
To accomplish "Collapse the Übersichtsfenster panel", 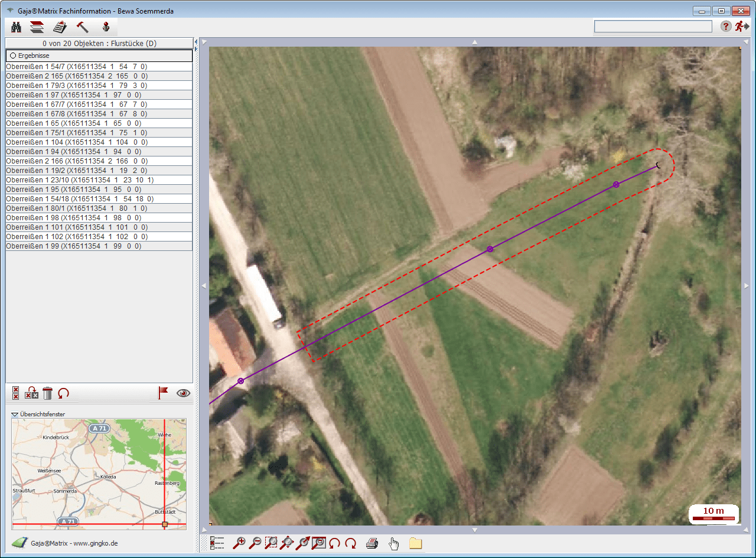I will pyautogui.click(x=15, y=415).
